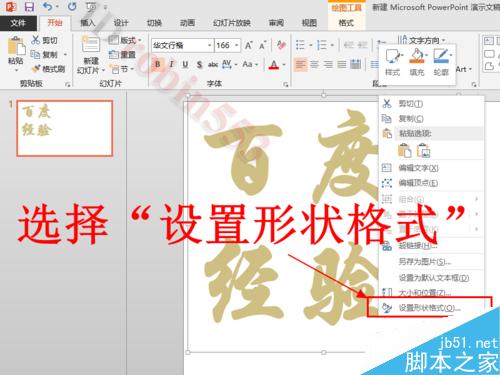This screenshot has width=500, height=375.
Task: Choose Copy (复制) in context menu
Action: [432, 119]
